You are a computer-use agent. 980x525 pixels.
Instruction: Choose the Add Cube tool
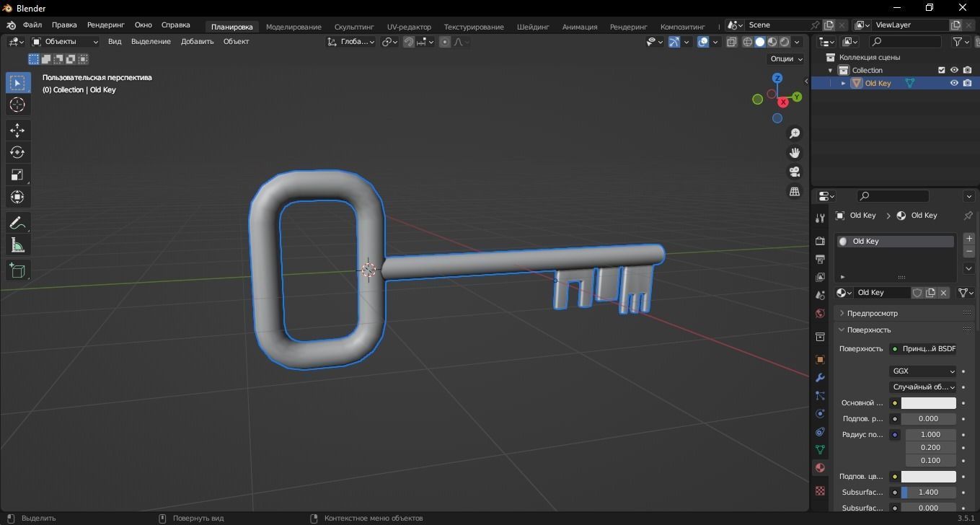coord(17,270)
